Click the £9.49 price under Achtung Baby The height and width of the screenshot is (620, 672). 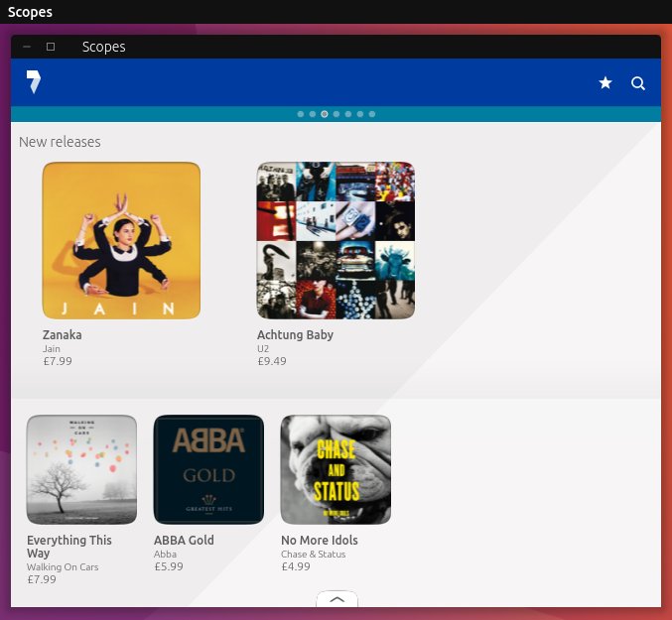272,361
